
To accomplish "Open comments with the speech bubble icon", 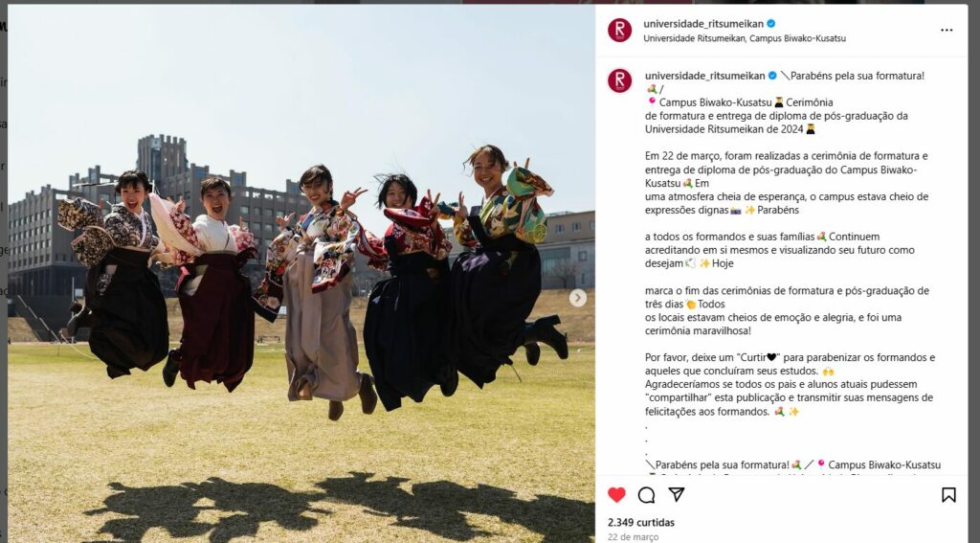I will coord(646,495).
